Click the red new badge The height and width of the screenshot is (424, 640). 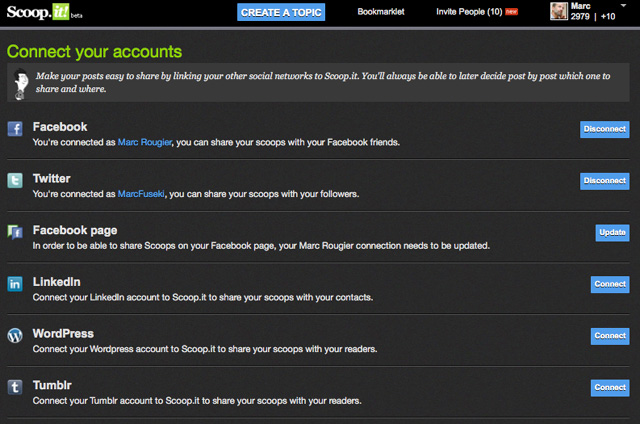[511, 12]
